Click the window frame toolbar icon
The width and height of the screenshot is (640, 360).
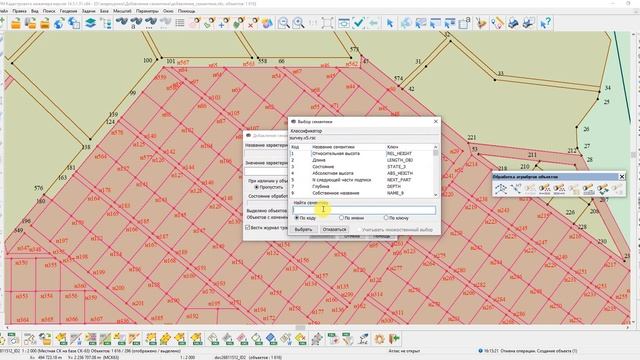click(x=343, y=23)
